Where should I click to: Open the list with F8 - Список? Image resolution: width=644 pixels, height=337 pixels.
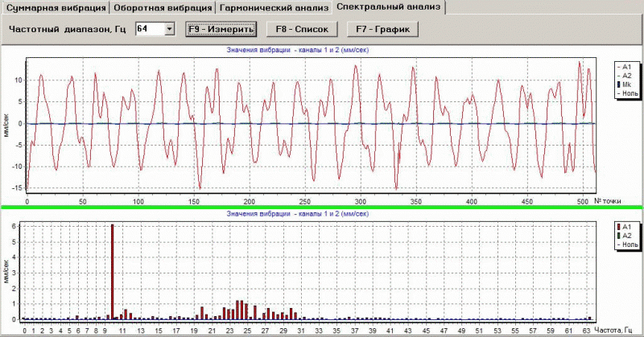coord(303,29)
